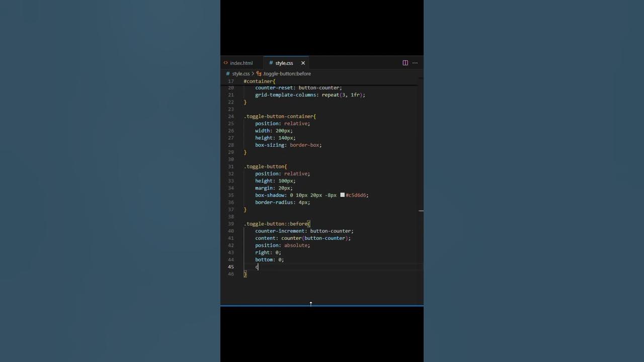Close the style.css tab
The image size is (644, 362).
(x=303, y=63)
